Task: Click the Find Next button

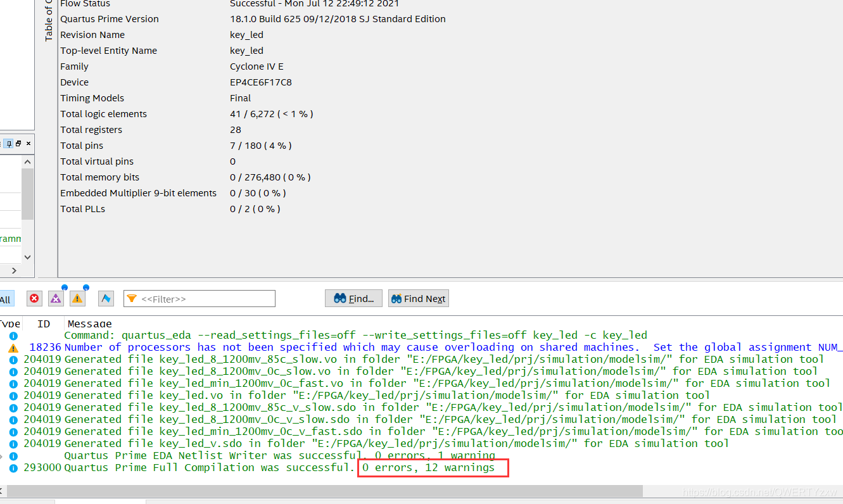Action: (418, 299)
